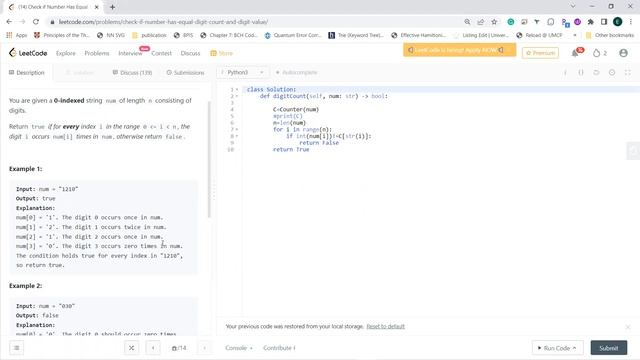Open the Other bookmarks folder

click(x=610, y=36)
